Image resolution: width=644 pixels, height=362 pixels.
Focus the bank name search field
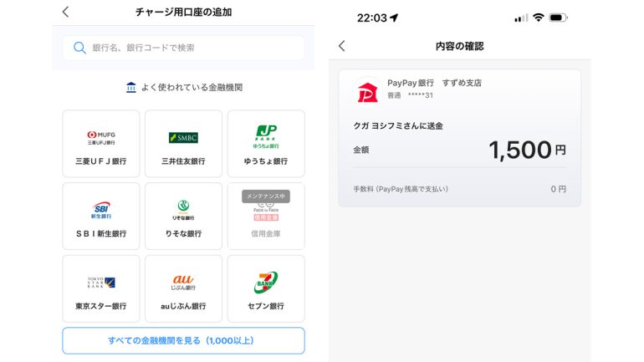coord(184,48)
